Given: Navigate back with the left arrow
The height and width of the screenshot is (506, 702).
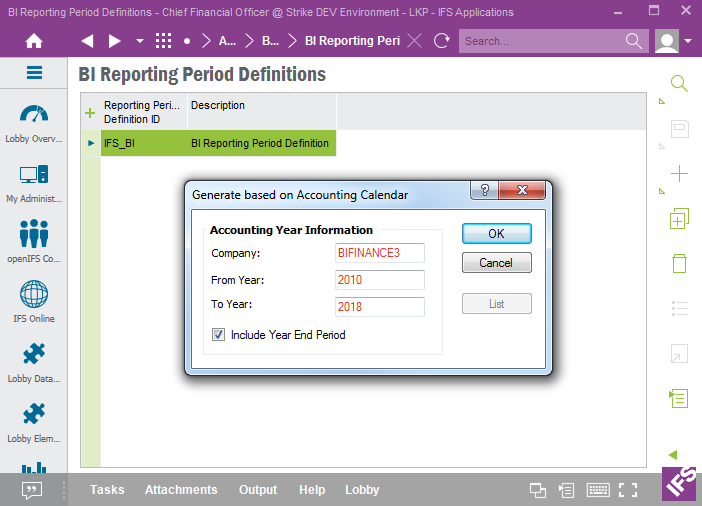Looking at the screenshot, I should tap(87, 41).
